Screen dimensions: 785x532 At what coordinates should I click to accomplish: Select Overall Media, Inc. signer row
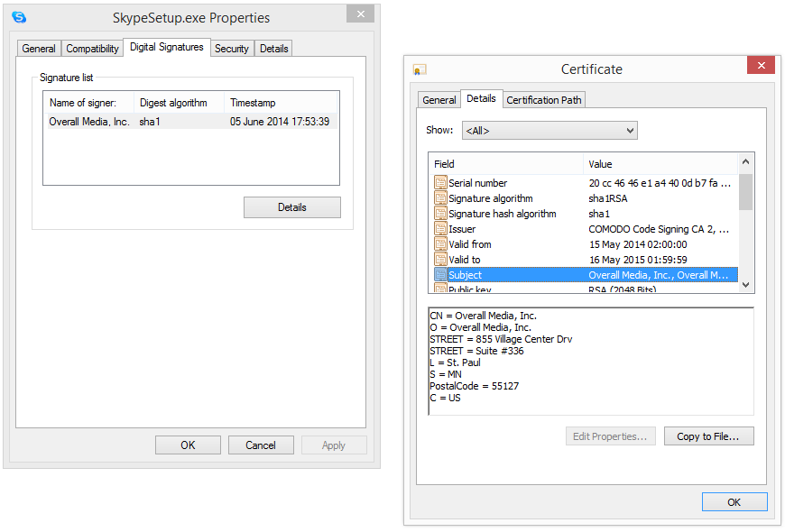pyautogui.click(x=192, y=122)
